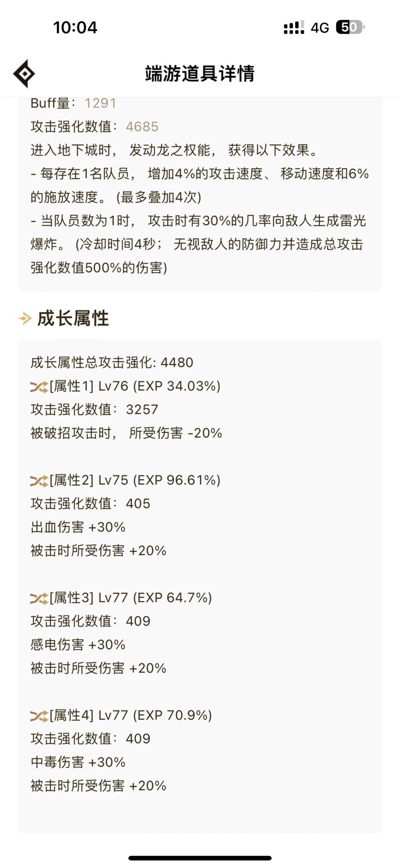
Task: Tap the shuffle icon beside 属性4
Action: coord(39,716)
